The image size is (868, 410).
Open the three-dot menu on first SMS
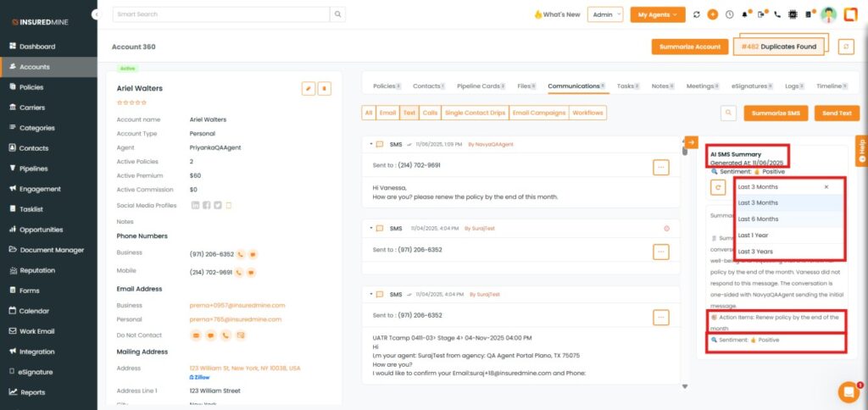pos(661,168)
